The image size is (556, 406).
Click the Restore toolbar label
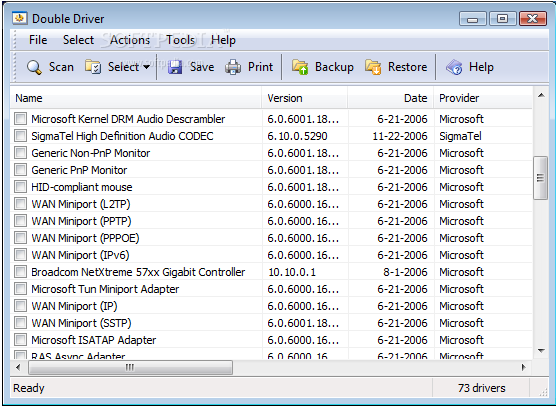[407, 67]
